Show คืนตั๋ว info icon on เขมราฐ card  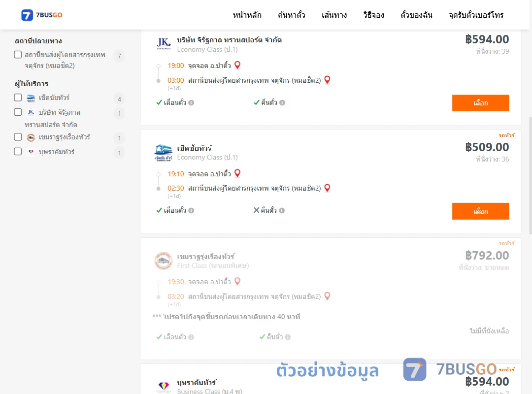[x=288, y=337]
